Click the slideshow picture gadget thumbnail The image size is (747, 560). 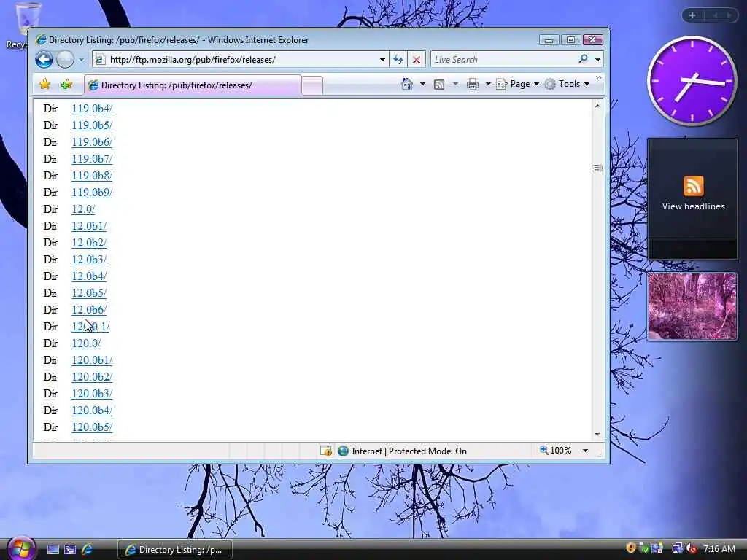point(692,306)
